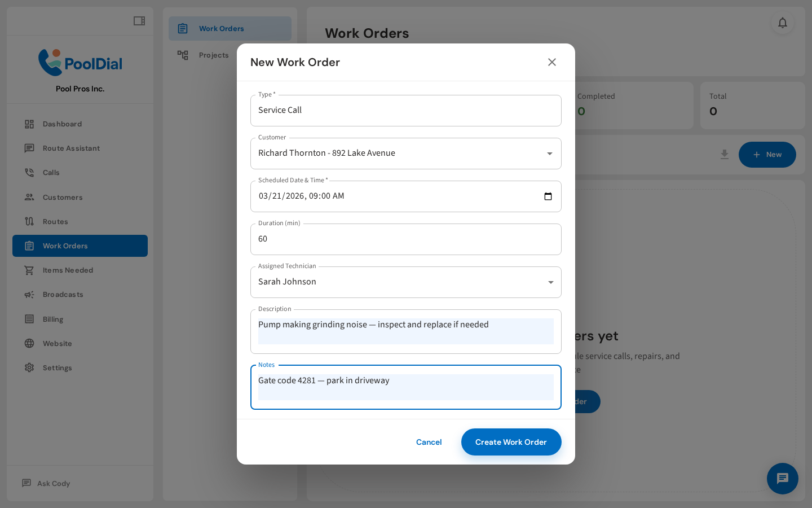Image resolution: width=812 pixels, height=508 pixels.
Task: Open the Calls section
Action: 51,172
